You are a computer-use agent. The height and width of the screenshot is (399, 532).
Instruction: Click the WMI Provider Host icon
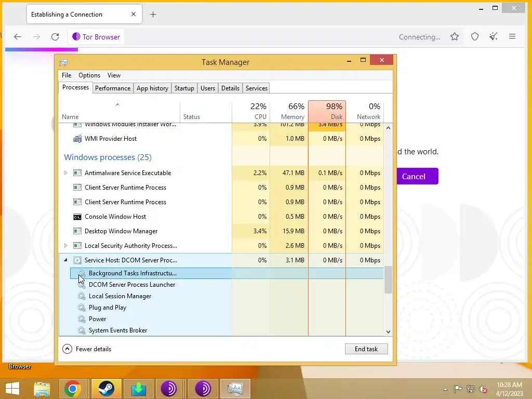tap(77, 138)
